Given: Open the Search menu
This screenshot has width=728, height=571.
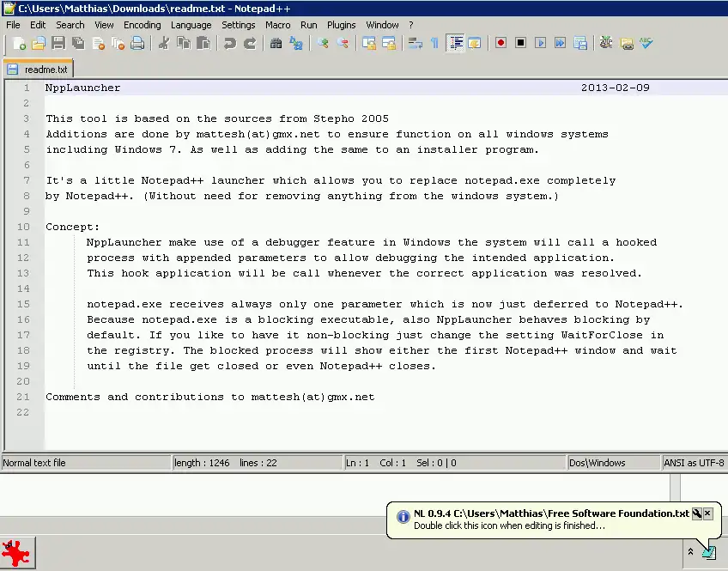Looking at the screenshot, I should pos(70,25).
